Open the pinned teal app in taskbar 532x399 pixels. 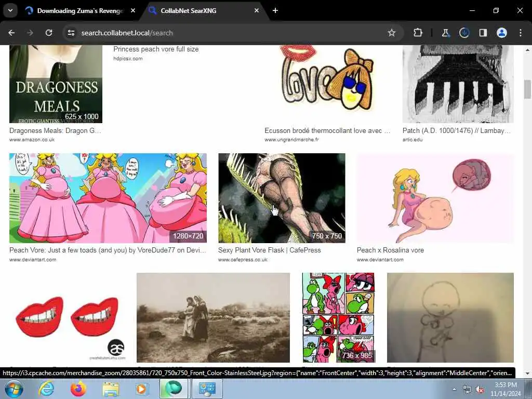[x=174, y=389]
